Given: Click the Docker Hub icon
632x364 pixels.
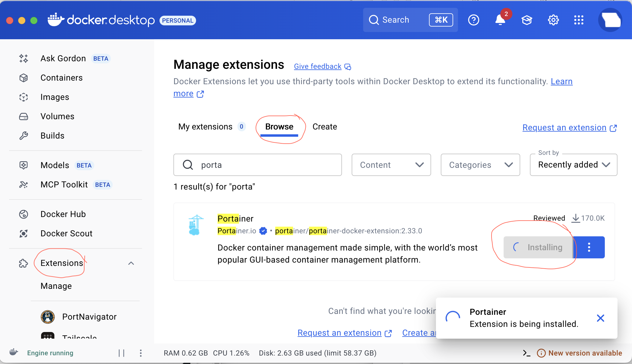Looking at the screenshot, I should (24, 214).
